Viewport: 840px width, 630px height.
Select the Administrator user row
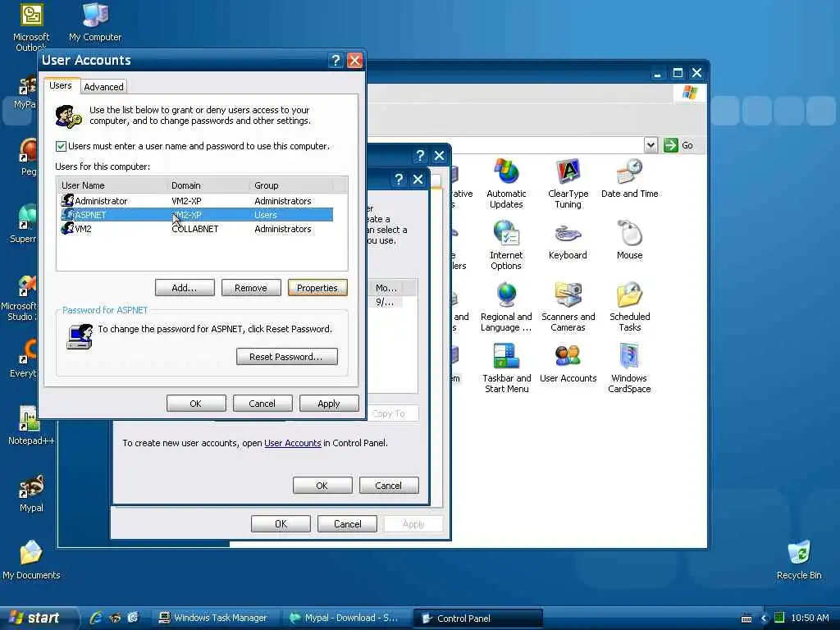(197, 201)
